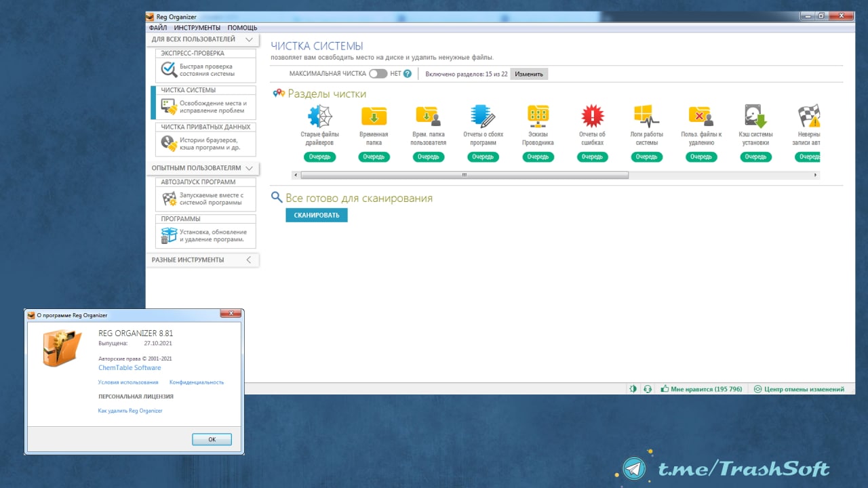Toggle queue badge under system work logs
This screenshot has width=868, height=488.
pyautogui.click(x=646, y=157)
